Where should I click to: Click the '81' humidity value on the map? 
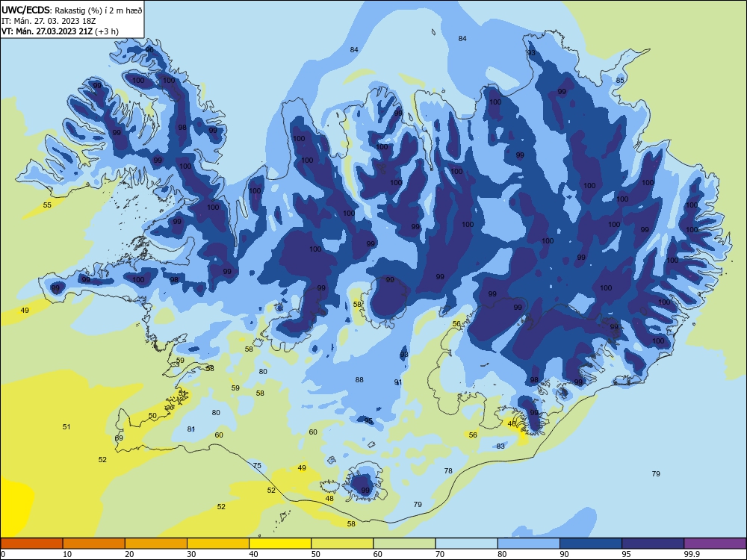click(191, 429)
